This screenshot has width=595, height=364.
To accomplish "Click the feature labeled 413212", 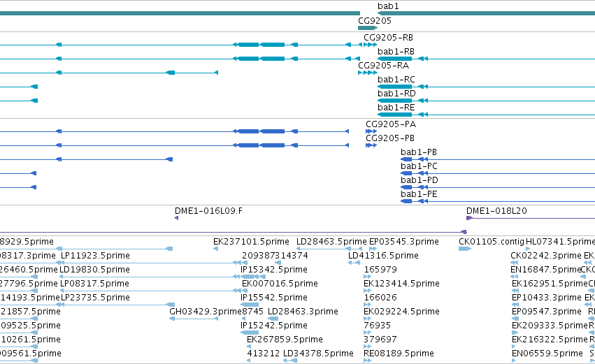I will point(264,354).
